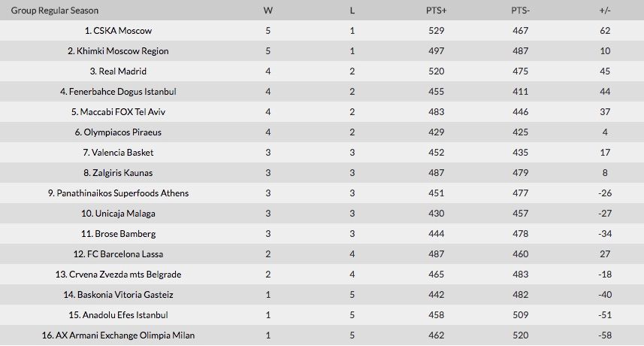Select Valencia Basket team link
The height and width of the screenshot is (346, 644).
click(x=123, y=153)
